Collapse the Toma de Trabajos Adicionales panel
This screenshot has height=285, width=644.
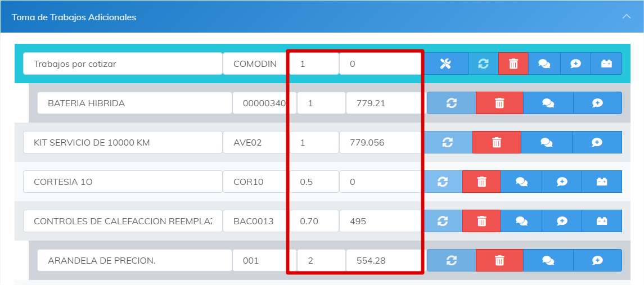627,17
